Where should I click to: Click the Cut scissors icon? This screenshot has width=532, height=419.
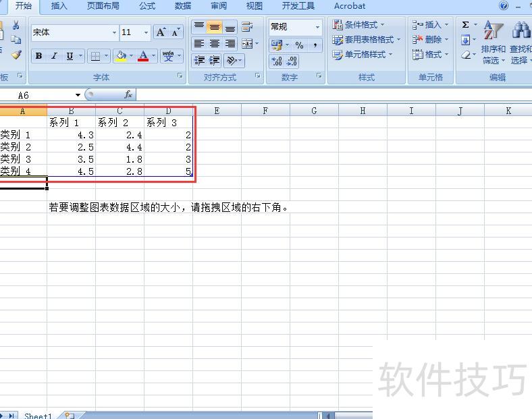[16, 26]
